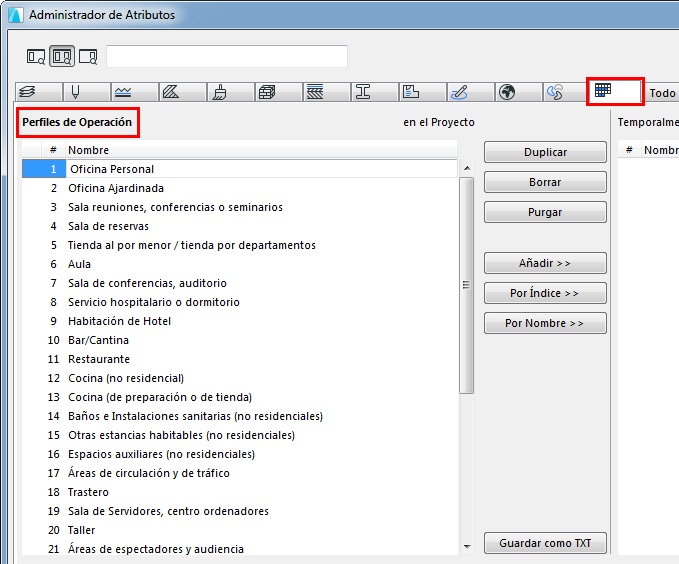
Task: Open the Fills attribute tab
Action: tap(183, 92)
